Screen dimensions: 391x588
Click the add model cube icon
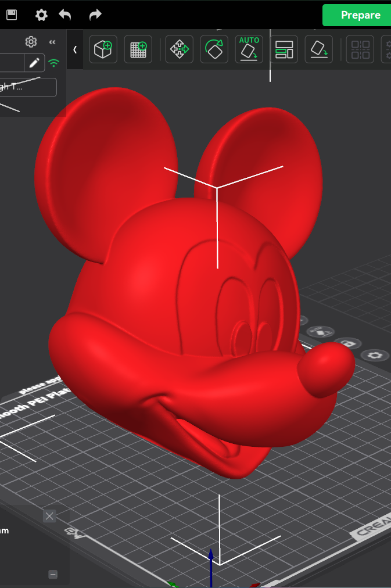tap(103, 49)
